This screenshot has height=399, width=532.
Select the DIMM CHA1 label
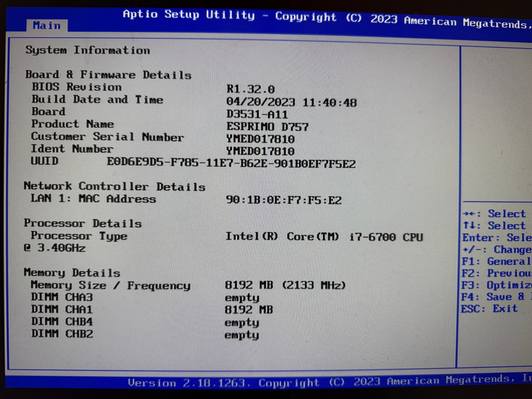click(x=62, y=309)
